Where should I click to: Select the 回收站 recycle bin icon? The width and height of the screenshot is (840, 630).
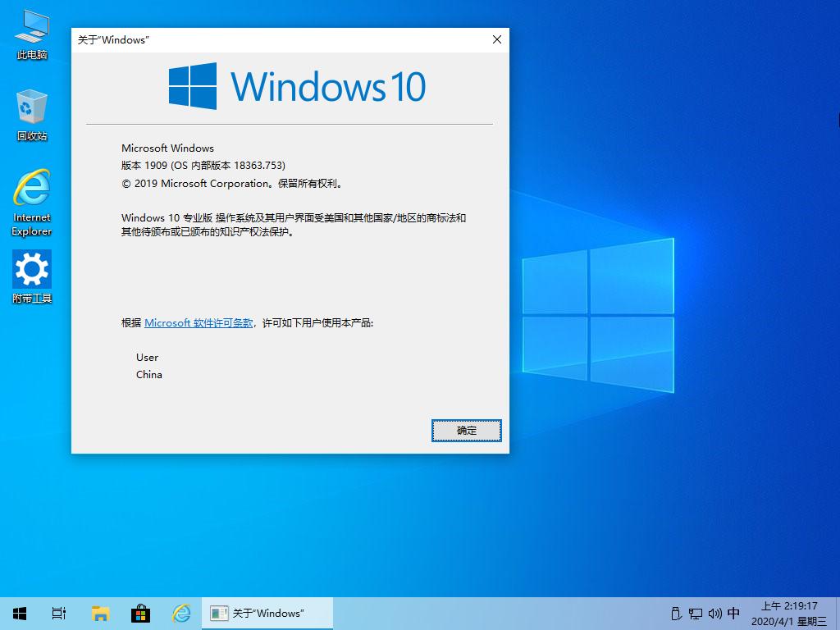point(32,115)
